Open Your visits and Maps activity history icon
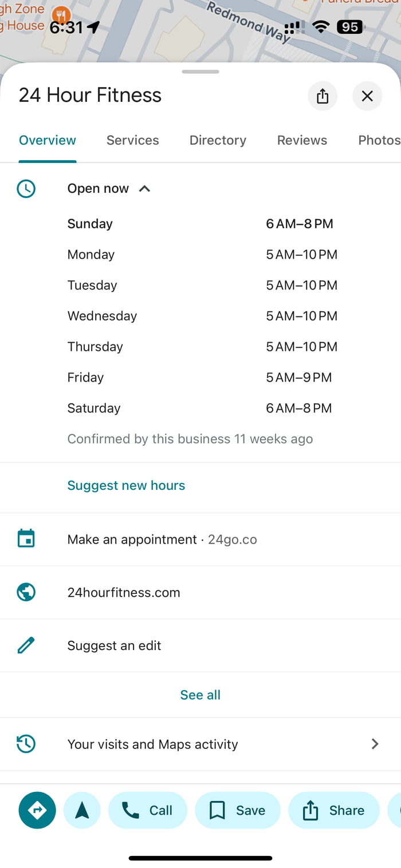The image size is (401, 868). pos(26,744)
